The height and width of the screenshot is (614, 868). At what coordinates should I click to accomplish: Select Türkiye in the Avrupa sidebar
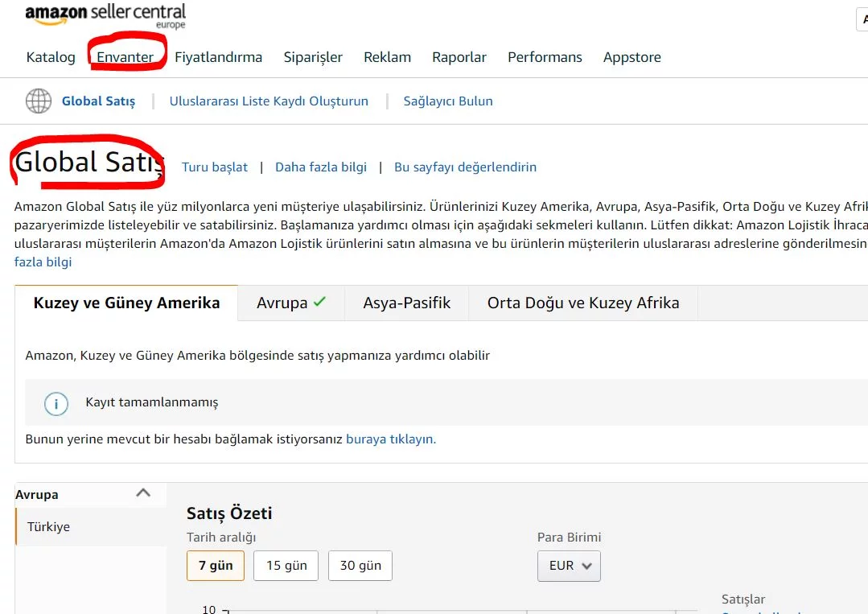48,526
